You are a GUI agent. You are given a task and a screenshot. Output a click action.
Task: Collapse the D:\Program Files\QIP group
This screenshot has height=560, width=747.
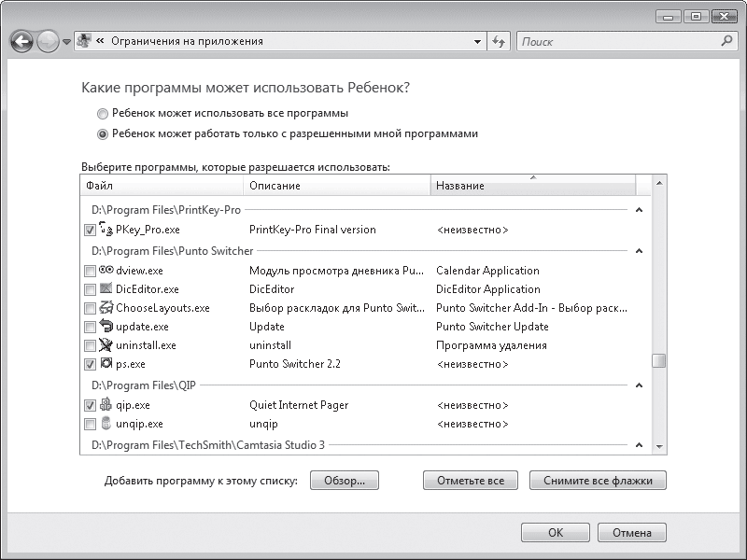click(639, 385)
